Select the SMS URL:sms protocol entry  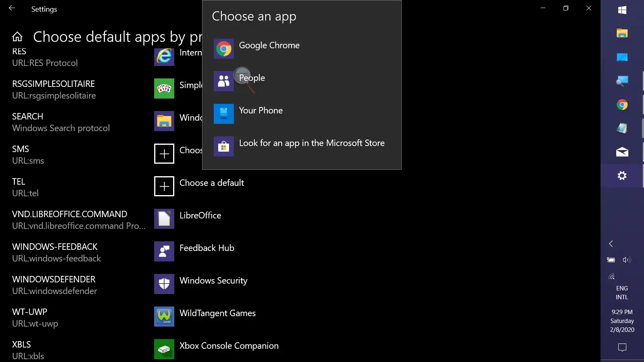28,154
